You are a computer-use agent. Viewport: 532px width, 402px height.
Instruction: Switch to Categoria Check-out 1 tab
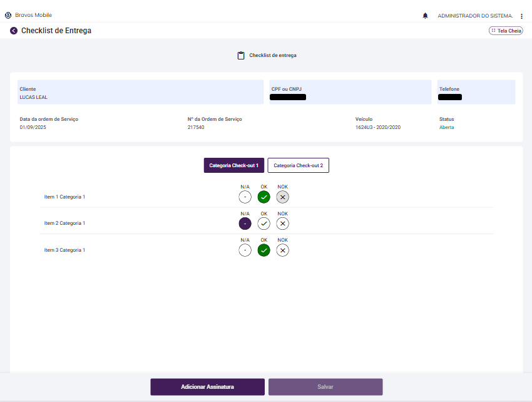click(234, 165)
